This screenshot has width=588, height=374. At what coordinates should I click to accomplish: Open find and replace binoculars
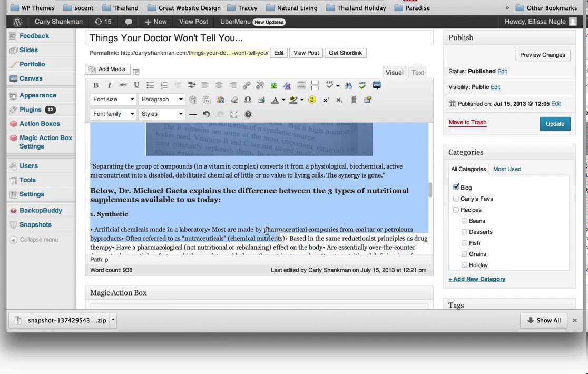pyautogui.click(x=348, y=85)
